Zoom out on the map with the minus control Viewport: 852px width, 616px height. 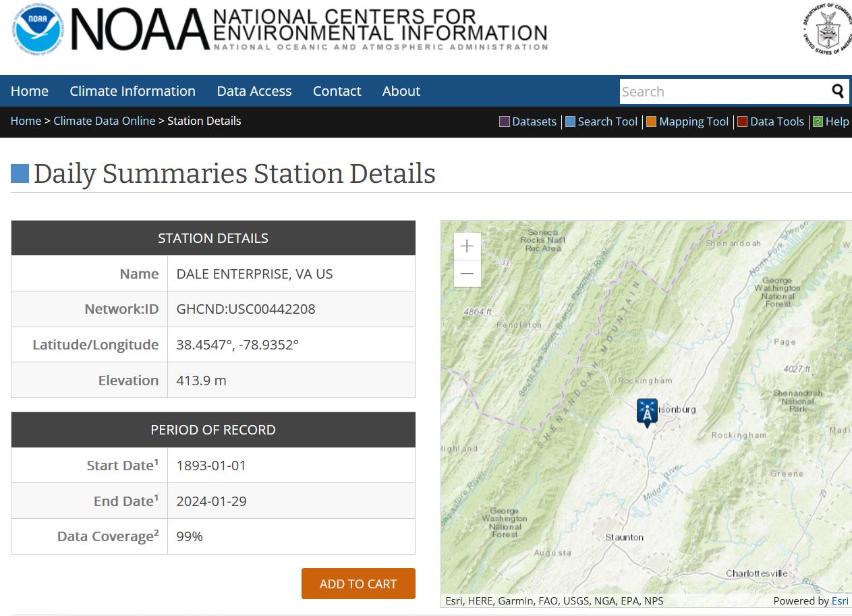coord(467,273)
